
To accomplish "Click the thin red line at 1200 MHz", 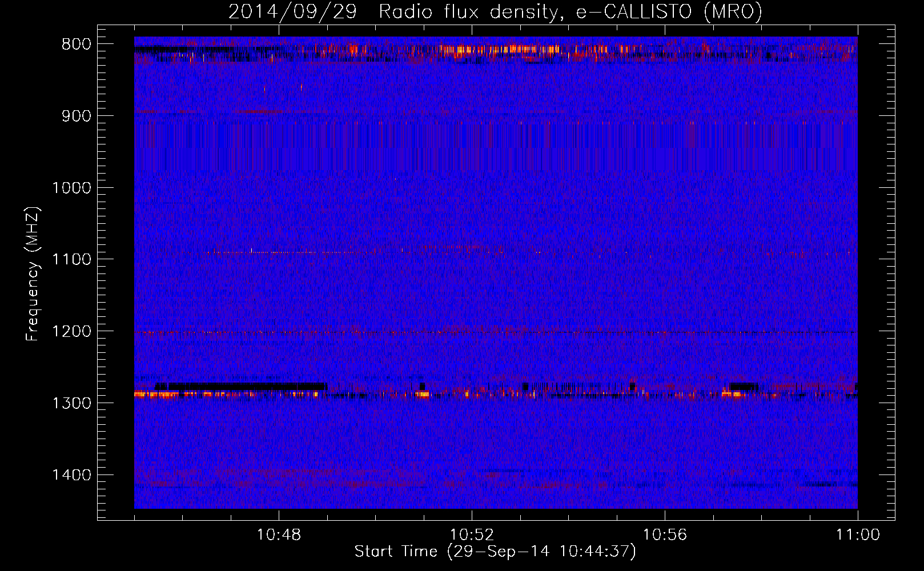I will [x=496, y=332].
